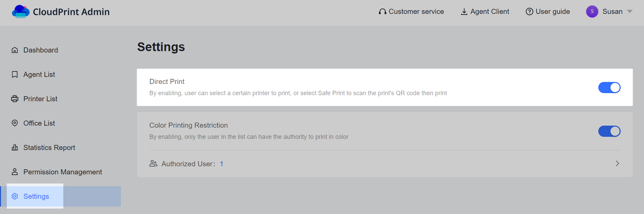Image resolution: width=644 pixels, height=214 pixels.
Task: Turn off the Direct Print toggle
Action: click(x=609, y=87)
